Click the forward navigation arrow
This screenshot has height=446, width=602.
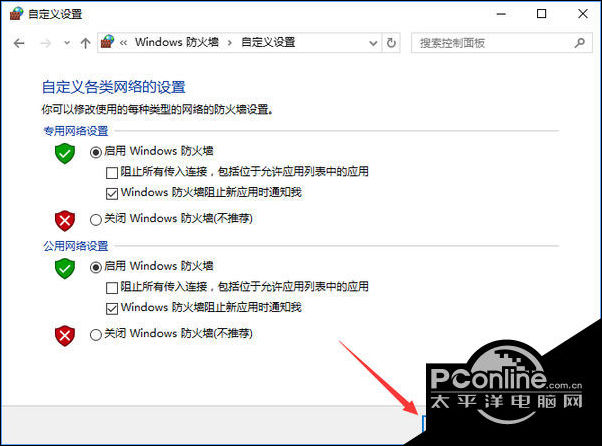[45, 43]
